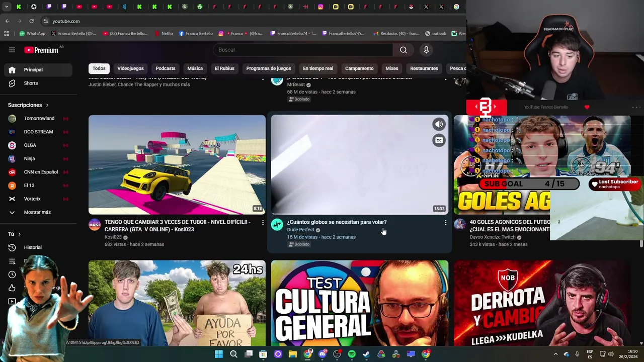Image resolution: width=644 pixels, height=362 pixels.
Task: Open options menu for Kosi023 video
Action: pos(263,222)
